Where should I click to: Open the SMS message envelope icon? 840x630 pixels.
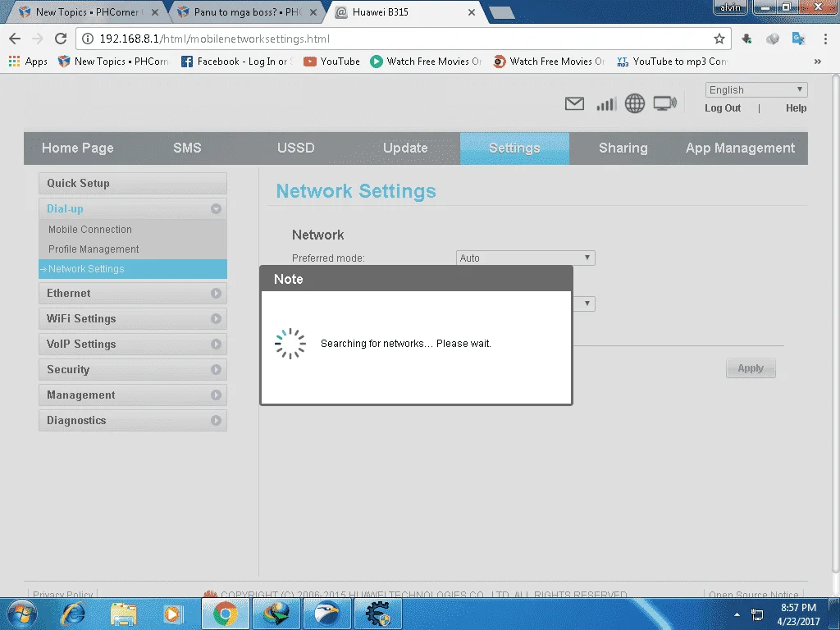574,103
